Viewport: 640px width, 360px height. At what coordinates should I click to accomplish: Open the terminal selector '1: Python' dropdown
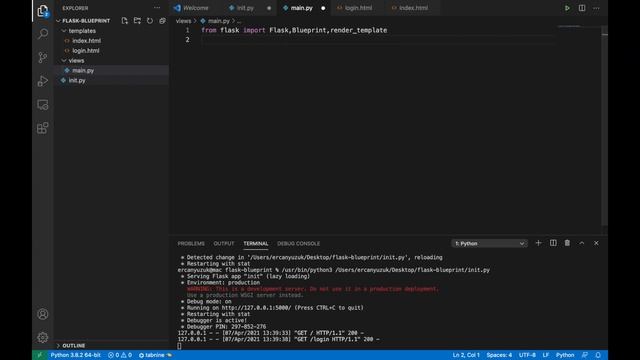click(x=489, y=243)
